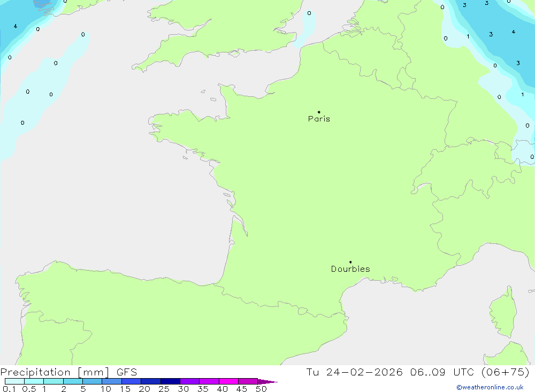This screenshot has width=535, height=392.
Task: Click the Dourbies city label
Action: [x=350, y=269]
